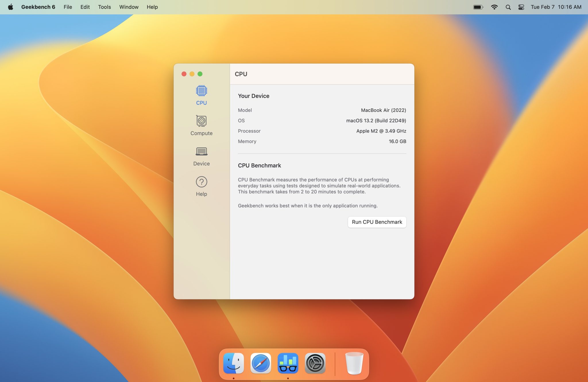The height and width of the screenshot is (382, 588).
Task: Open Finder from the dock
Action: [233, 363]
